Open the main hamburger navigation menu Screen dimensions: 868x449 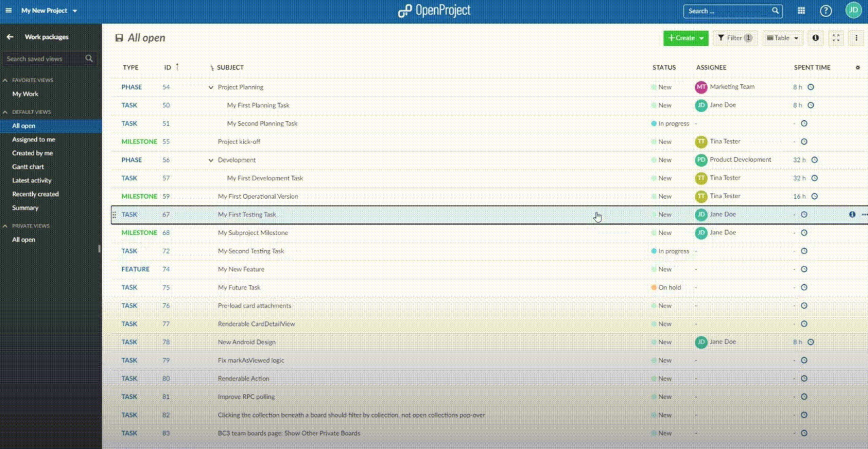pyautogui.click(x=8, y=10)
